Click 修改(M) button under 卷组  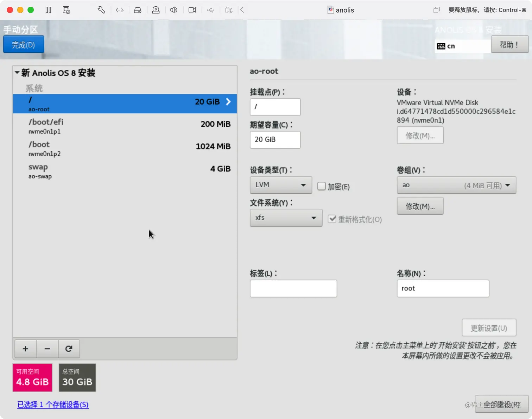(420, 206)
